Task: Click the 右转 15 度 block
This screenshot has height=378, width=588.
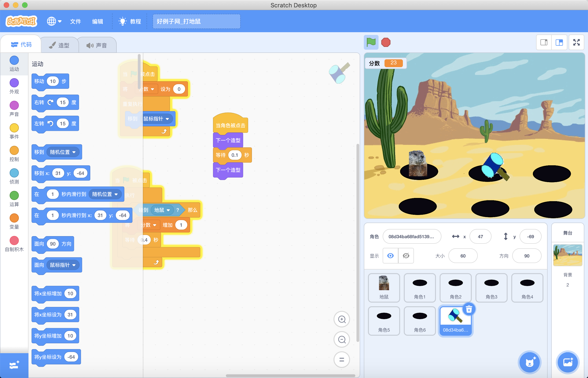Action: [55, 102]
